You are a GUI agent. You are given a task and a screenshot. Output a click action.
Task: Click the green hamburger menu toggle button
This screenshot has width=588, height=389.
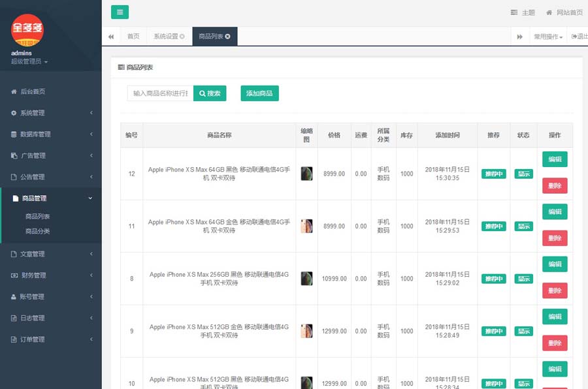click(x=120, y=12)
